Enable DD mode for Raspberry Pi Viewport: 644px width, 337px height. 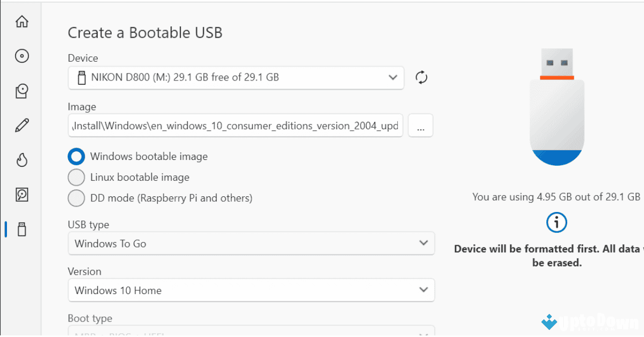coord(76,198)
